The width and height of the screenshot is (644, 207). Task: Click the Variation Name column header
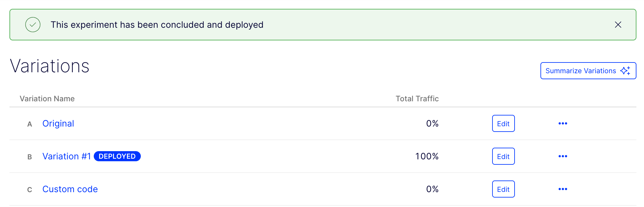click(47, 98)
